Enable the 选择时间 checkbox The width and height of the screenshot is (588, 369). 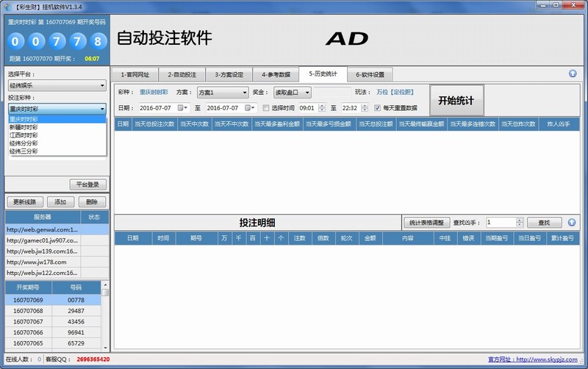pyautogui.click(x=265, y=108)
